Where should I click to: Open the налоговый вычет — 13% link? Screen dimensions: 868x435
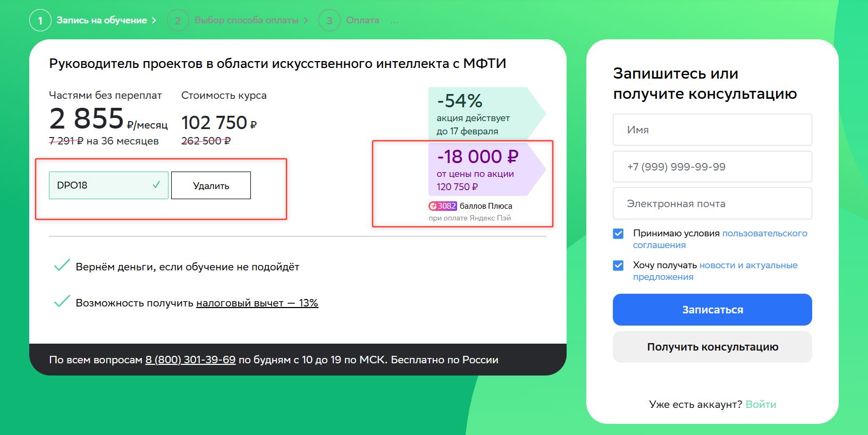tap(257, 303)
